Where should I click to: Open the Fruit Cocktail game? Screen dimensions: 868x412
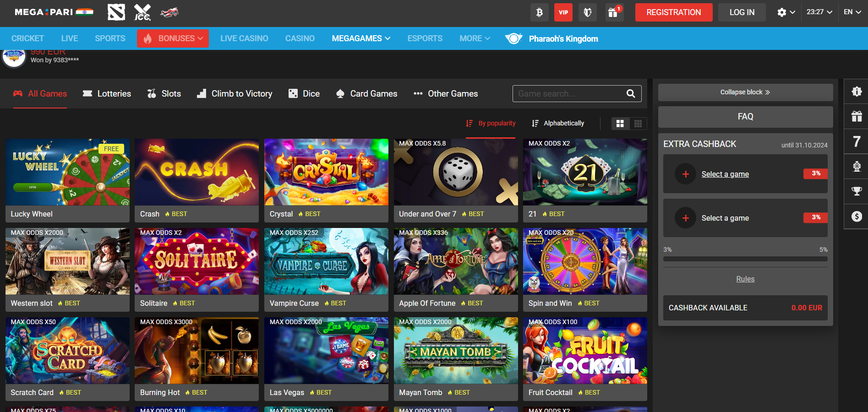click(585, 351)
